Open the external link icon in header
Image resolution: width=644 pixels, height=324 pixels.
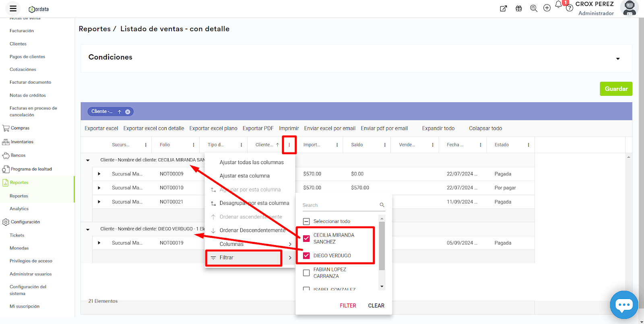tap(503, 8)
